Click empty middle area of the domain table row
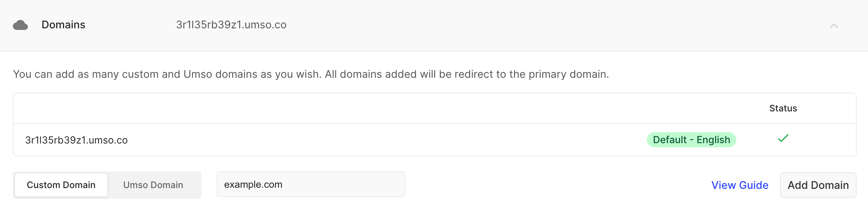This screenshot has height=210, width=868. (x=377, y=140)
